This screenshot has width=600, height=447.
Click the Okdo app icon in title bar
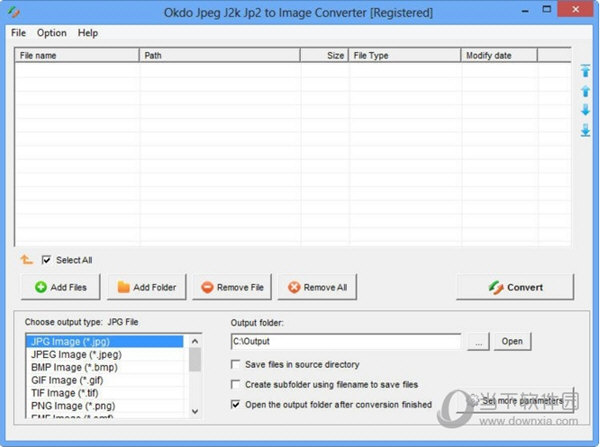pos(13,12)
